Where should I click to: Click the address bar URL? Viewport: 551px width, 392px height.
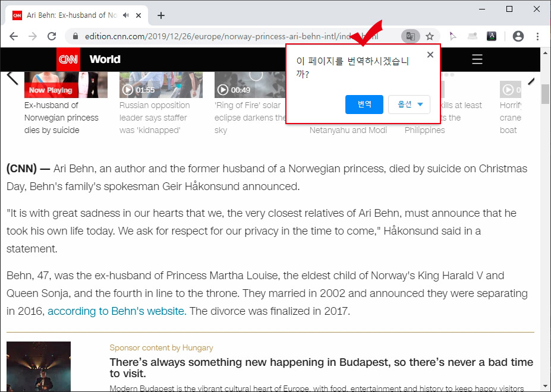(x=231, y=36)
